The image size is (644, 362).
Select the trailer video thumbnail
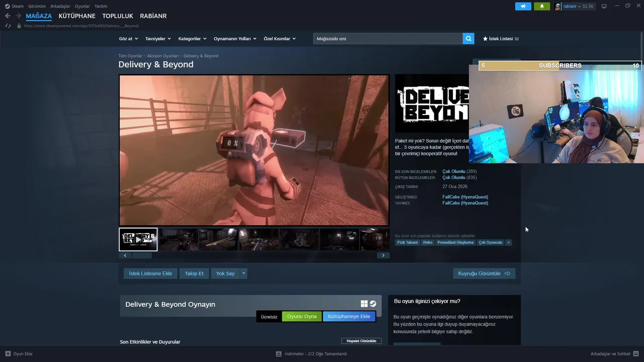pyautogui.click(x=138, y=239)
